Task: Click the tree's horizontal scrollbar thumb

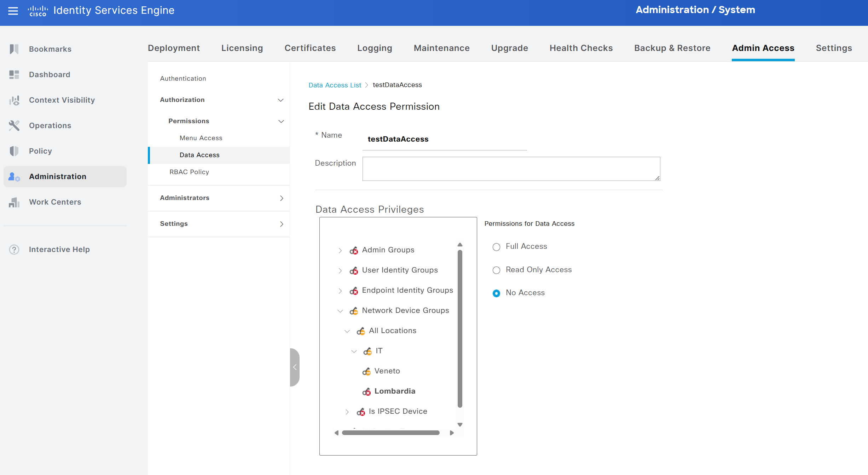Action: (390, 433)
